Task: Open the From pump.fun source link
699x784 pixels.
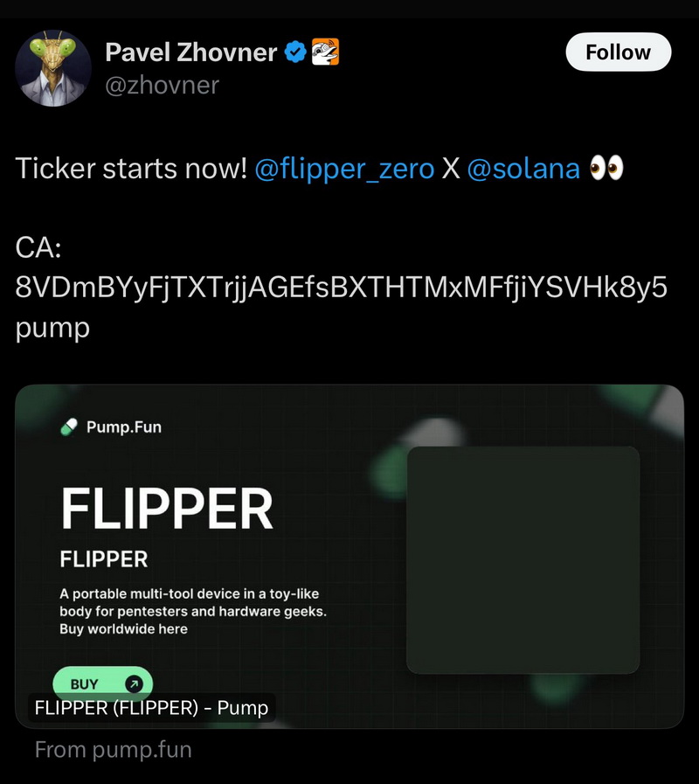Action: (113, 750)
